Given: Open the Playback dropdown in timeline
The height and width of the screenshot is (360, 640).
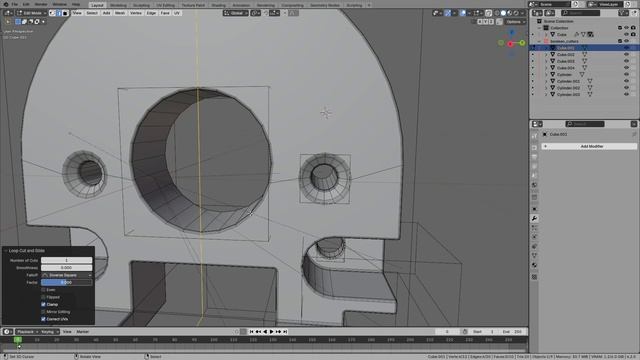Looking at the screenshot, I should point(27,332).
